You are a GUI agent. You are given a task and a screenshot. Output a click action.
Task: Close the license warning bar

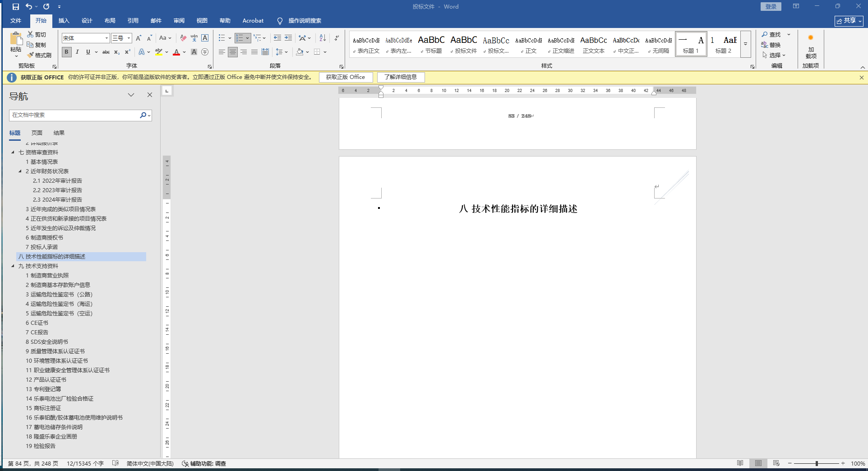[x=861, y=78]
